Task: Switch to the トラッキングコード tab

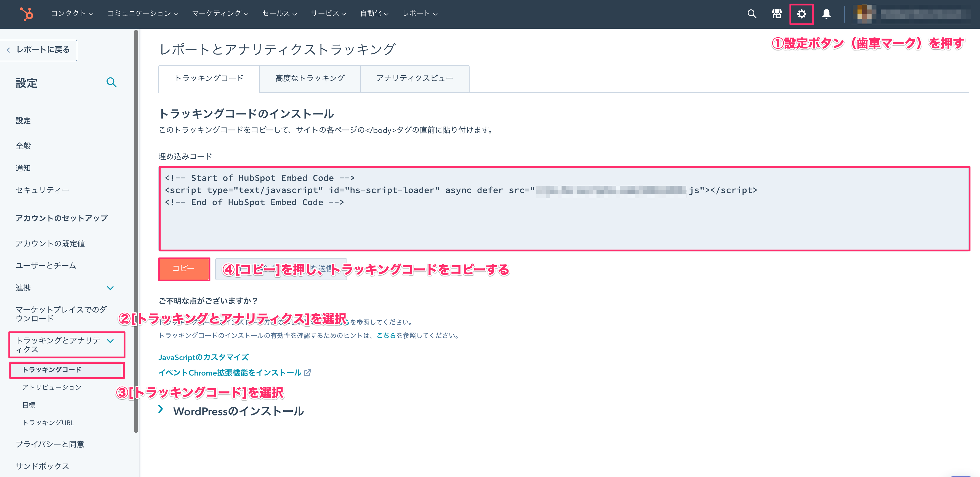Action: point(209,78)
